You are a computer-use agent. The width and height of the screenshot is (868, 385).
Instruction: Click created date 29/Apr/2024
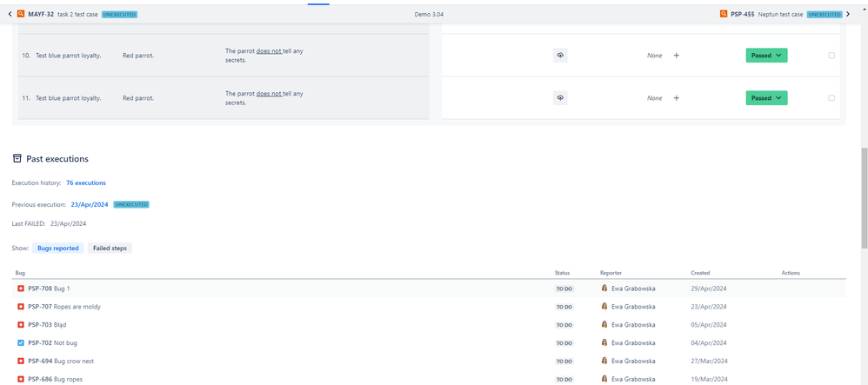click(x=709, y=289)
